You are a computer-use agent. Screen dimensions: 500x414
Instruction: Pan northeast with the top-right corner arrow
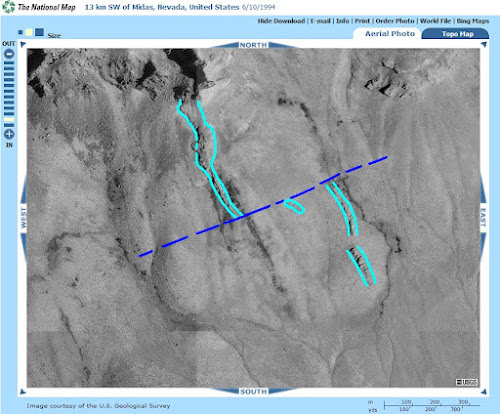[484, 44]
